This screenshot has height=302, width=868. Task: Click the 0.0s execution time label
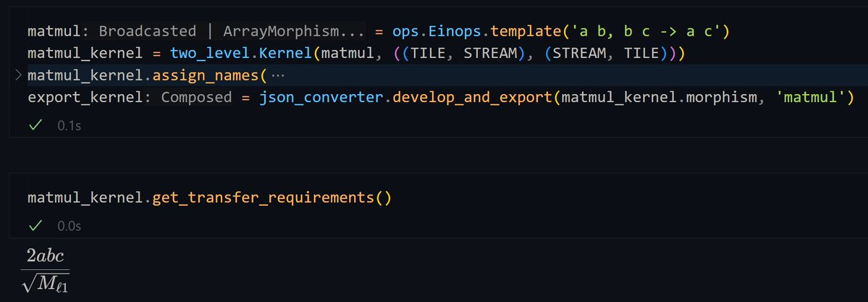pos(69,225)
